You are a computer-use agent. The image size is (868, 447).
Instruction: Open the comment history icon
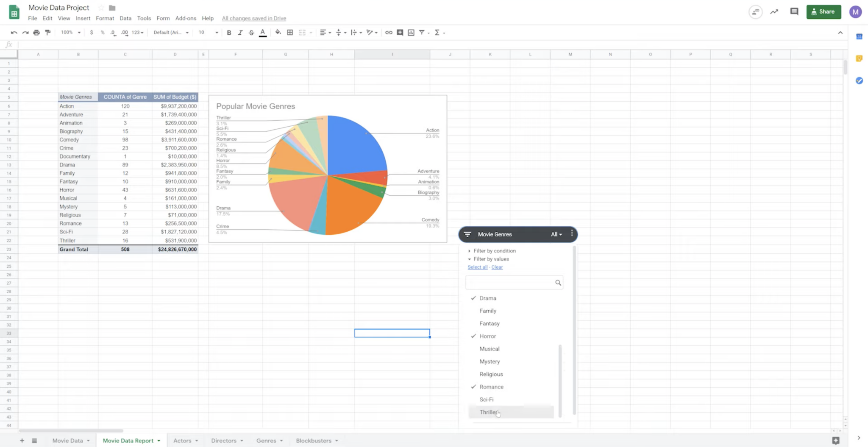pos(794,11)
